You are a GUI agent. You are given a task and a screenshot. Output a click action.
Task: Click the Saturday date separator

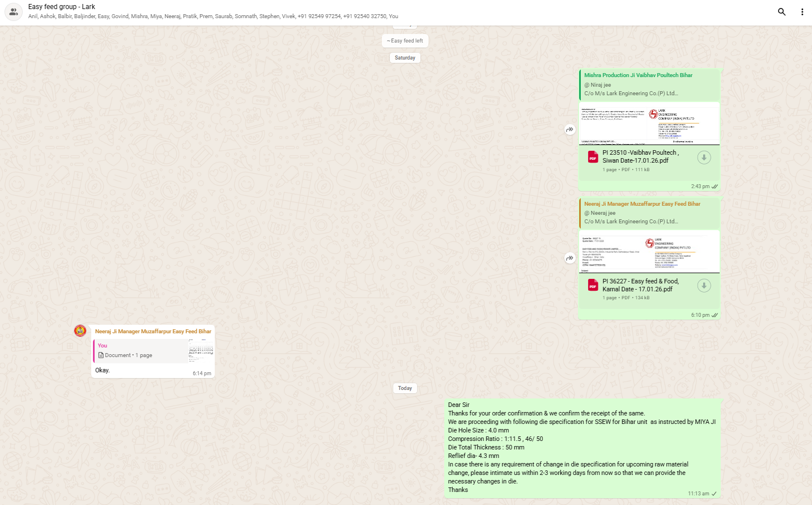405,58
